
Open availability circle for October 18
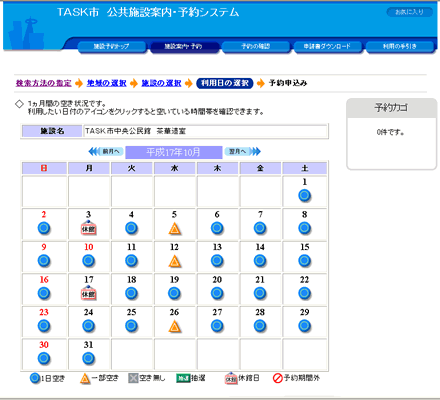coord(131,293)
